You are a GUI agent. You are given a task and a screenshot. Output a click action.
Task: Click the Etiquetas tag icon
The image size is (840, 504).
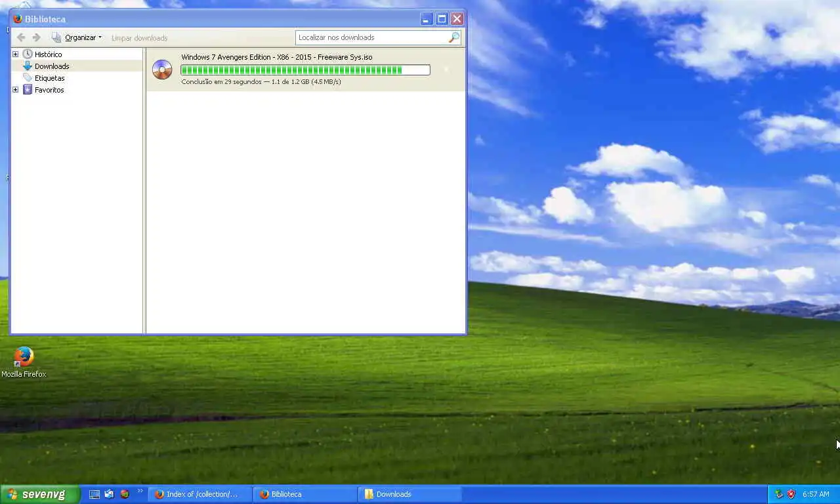(28, 78)
